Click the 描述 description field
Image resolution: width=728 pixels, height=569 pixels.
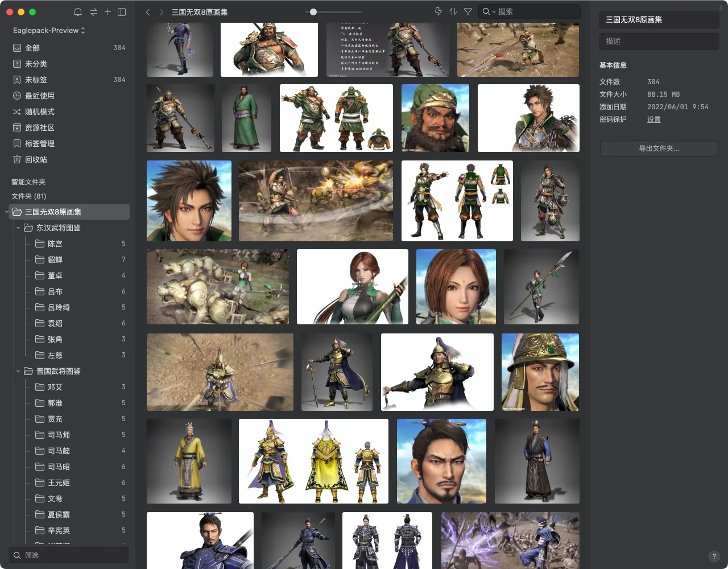(x=659, y=41)
